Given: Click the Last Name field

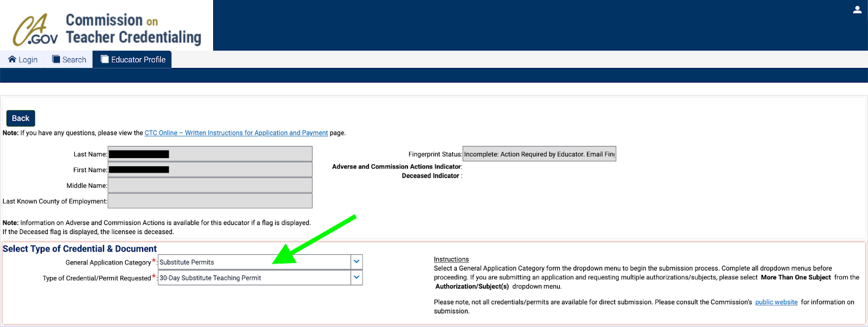Looking at the screenshot, I should point(210,154).
